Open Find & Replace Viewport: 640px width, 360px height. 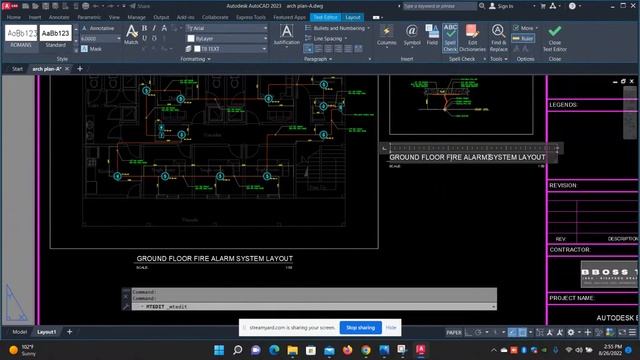coord(498,38)
